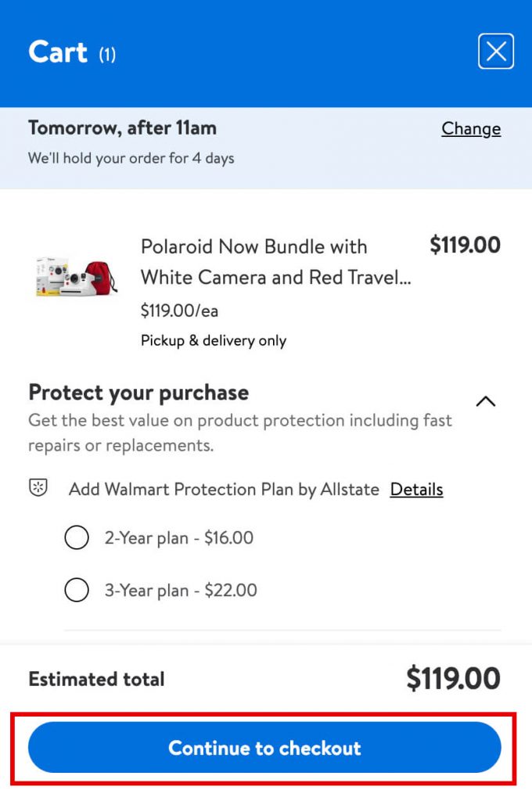Click the 2-Year plan - $16.00 label
This screenshot has width=532, height=801.
pos(179,538)
